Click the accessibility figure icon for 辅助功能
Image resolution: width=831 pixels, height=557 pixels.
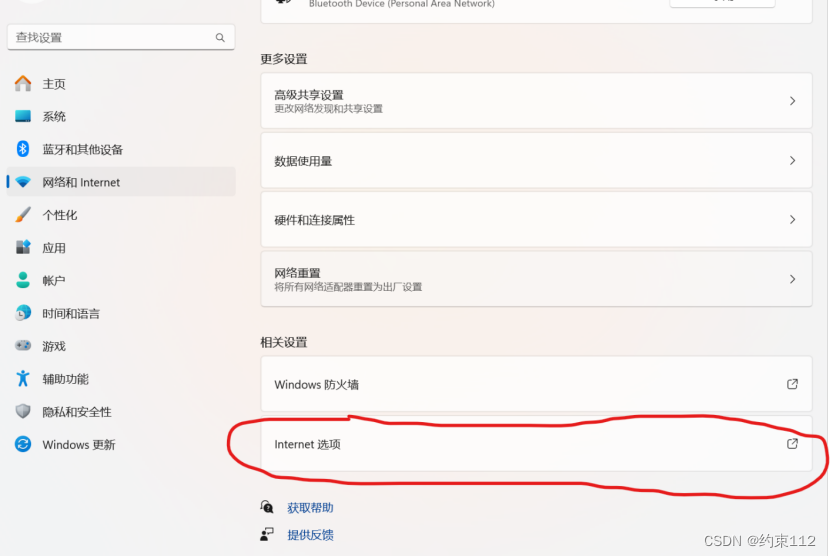pos(23,378)
